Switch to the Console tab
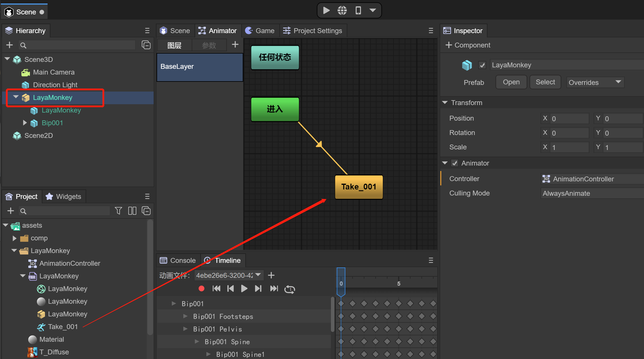Screen dimensions: 644x359 179,260
